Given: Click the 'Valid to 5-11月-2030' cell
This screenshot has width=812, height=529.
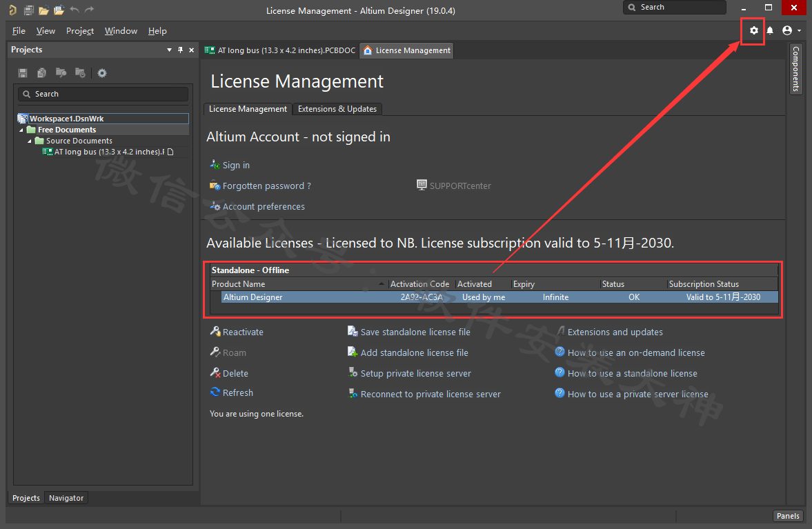Looking at the screenshot, I should (x=724, y=297).
